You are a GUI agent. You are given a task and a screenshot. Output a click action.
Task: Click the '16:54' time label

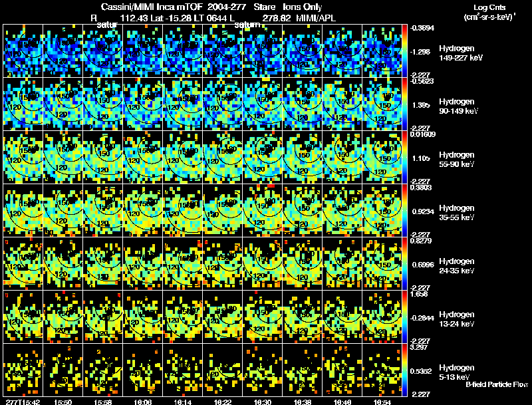[382, 402]
